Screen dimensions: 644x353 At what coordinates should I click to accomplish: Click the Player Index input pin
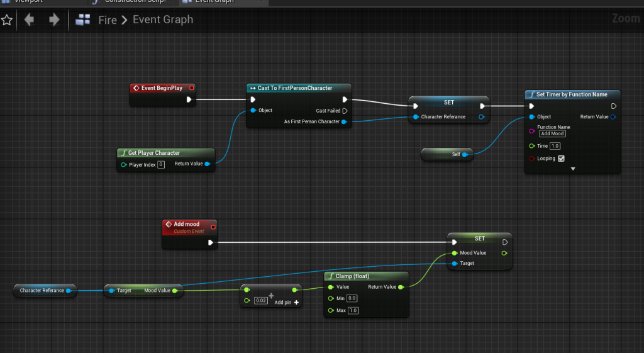124,165
